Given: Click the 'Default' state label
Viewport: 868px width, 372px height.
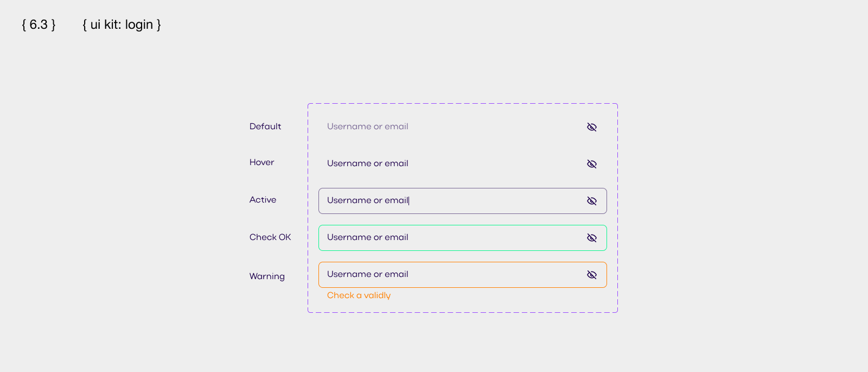Looking at the screenshot, I should 265,127.
